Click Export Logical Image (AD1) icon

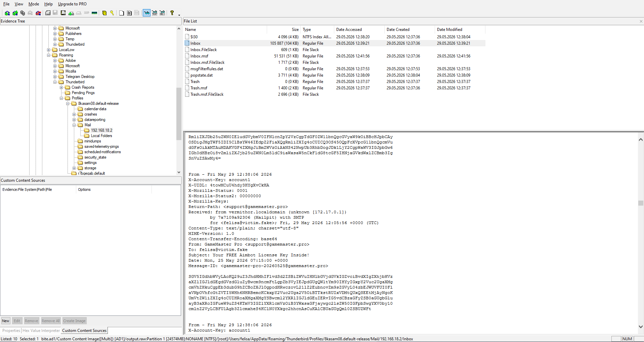(x=63, y=13)
